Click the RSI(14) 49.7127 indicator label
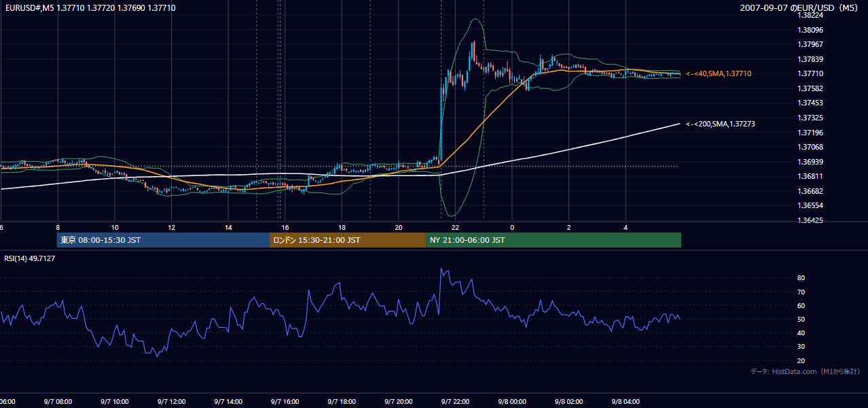Image resolution: width=868 pixels, height=408 pixels. [x=30, y=258]
